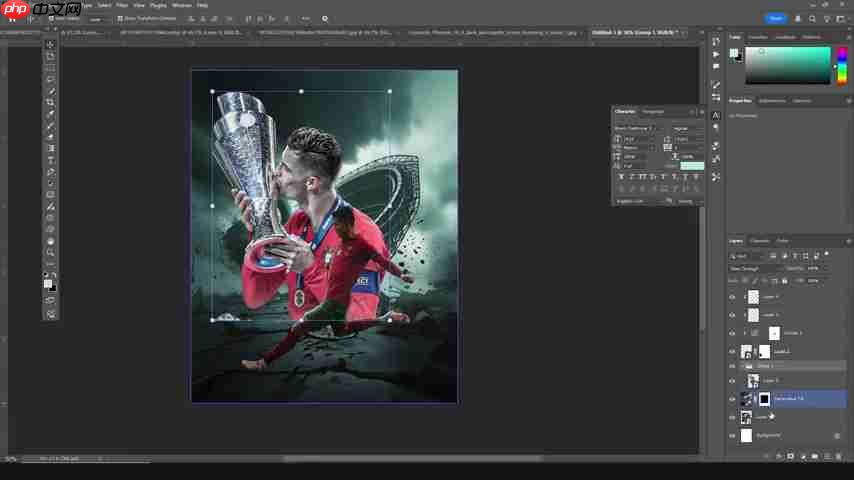Toggle visibility of the top layer
This screenshot has height=480, width=854.
pyautogui.click(x=732, y=297)
